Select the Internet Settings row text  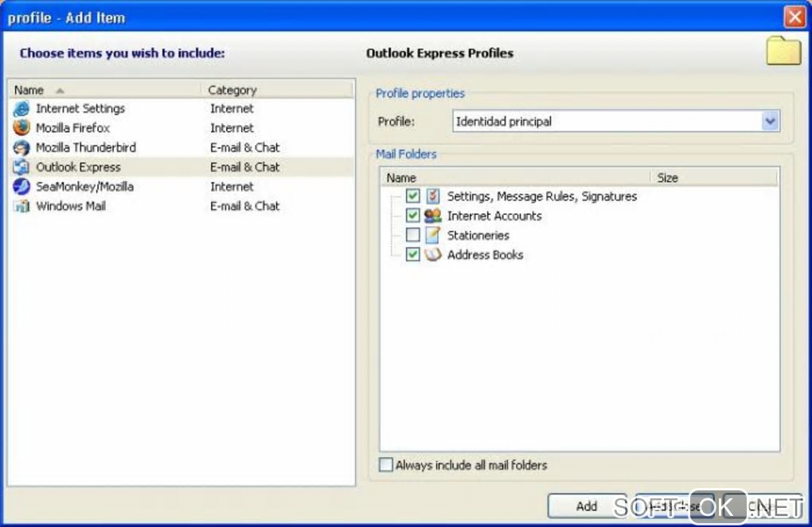[x=80, y=109]
